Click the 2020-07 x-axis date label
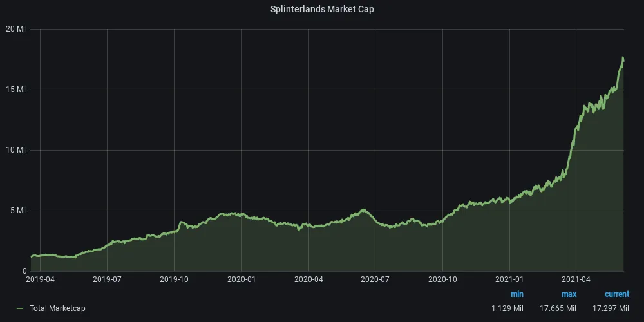The height and width of the screenshot is (322, 644). [x=375, y=279]
